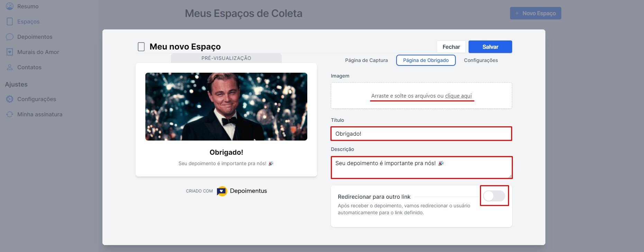
Task: Click the Fechar button
Action: 451,47
